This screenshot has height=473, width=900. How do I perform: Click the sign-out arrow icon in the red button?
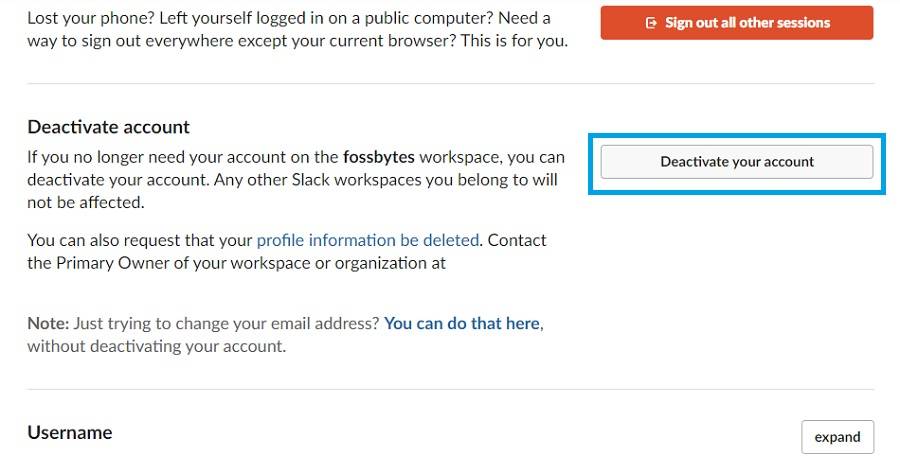[652, 23]
